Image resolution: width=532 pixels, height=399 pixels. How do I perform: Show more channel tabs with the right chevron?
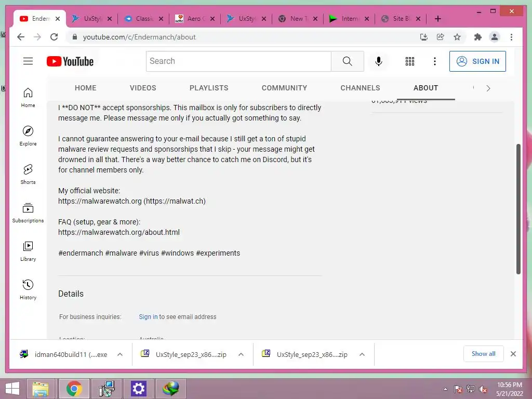click(488, 88)
